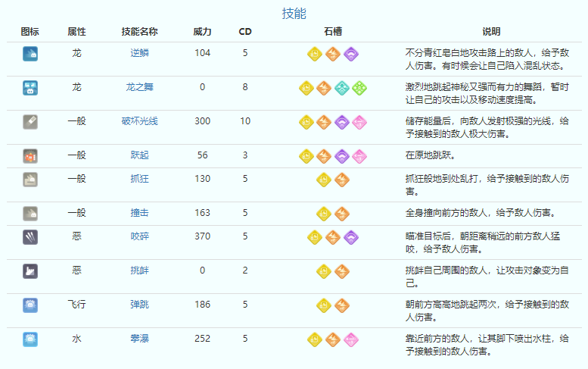Select power value 186 for 弹跳
Viewport: 588px width, 369px height.
(x=203, y=305)
